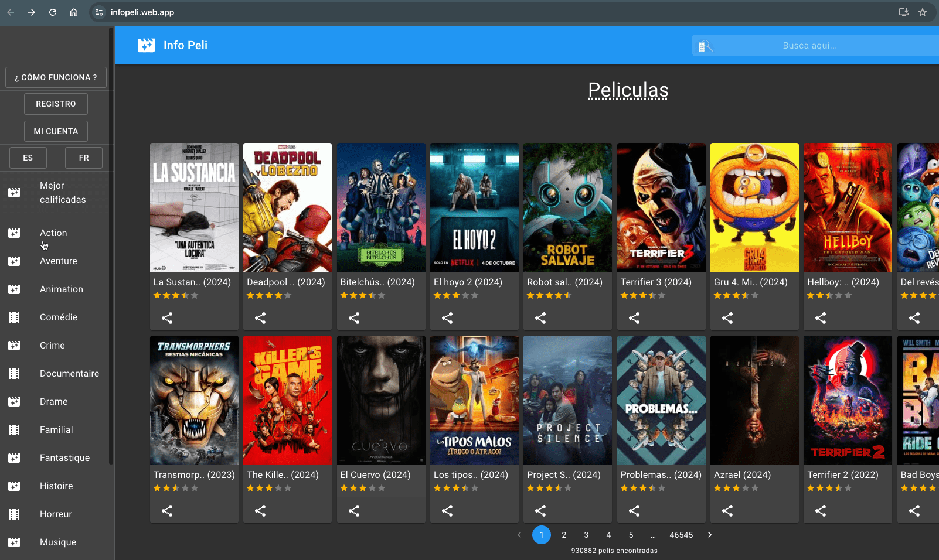Click the Info Peli logo icon
Screen dimensions: 939x560
(146, 45)
